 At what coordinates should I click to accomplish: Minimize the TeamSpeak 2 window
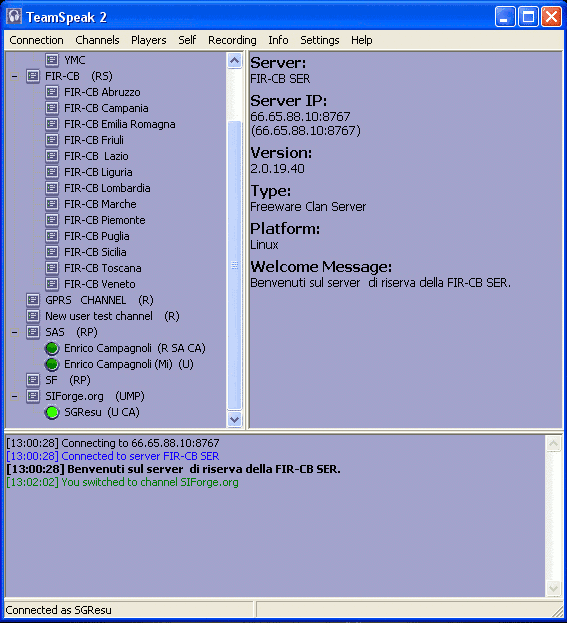(x=505, y=17)
